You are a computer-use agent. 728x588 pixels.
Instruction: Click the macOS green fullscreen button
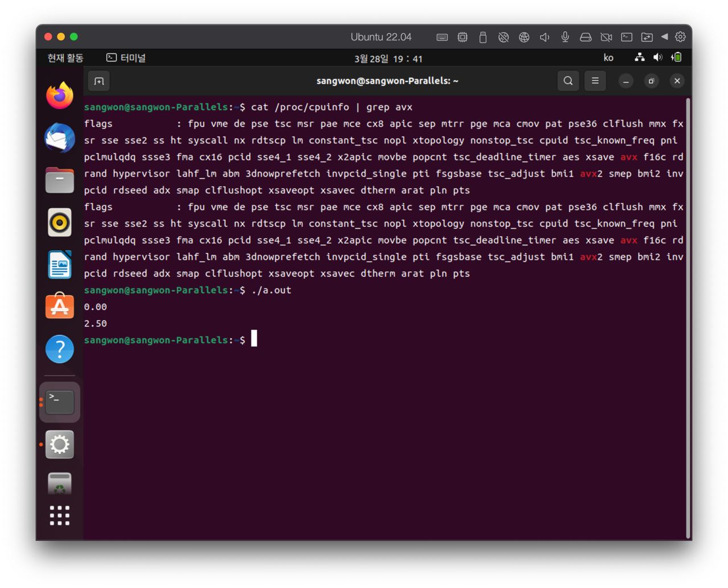tap(74, 37)
